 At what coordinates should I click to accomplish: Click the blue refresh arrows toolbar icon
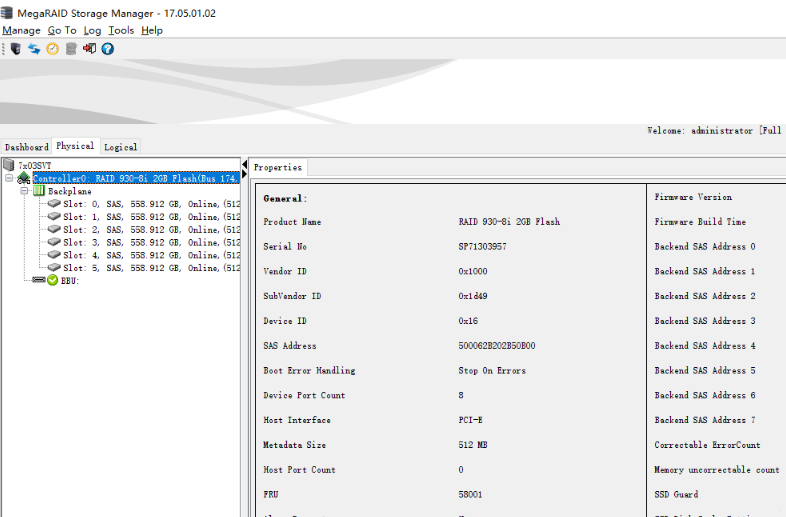point(34,48)
